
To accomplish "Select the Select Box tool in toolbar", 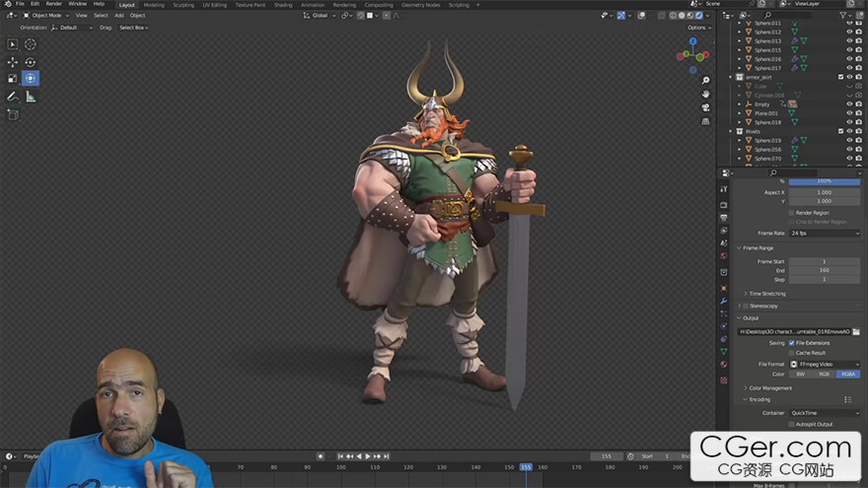I will pyautogui.click(x=12, y=43).
